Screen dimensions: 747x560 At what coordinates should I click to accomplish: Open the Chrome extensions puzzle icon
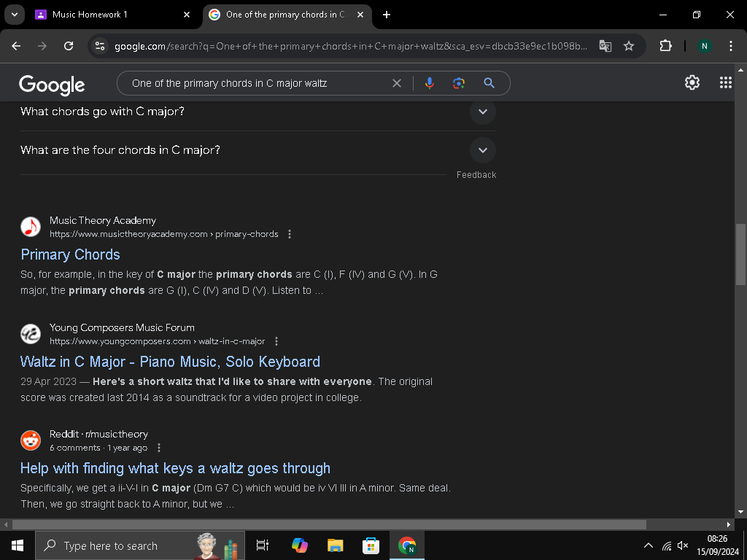pyautogui.click(x=665, y=46)
